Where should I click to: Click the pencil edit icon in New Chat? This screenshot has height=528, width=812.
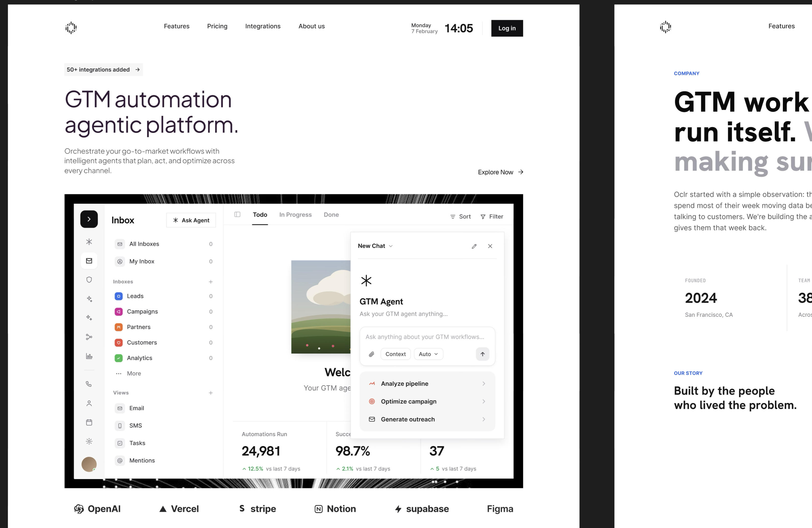coord(474,246)
